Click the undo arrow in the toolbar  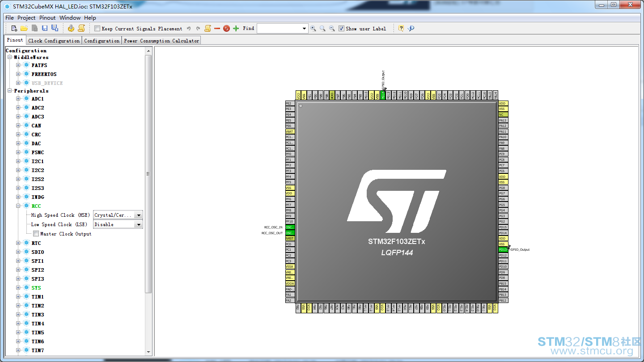coord(189,29)
